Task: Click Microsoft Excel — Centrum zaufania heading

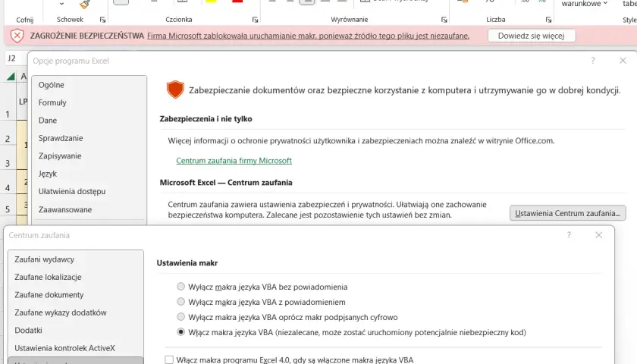Action: pyautogui.click(x=226, y=183)
